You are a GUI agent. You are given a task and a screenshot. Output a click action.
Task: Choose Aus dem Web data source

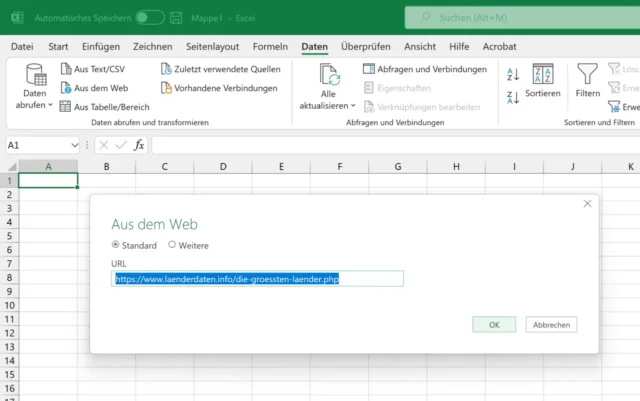[66, 88]
